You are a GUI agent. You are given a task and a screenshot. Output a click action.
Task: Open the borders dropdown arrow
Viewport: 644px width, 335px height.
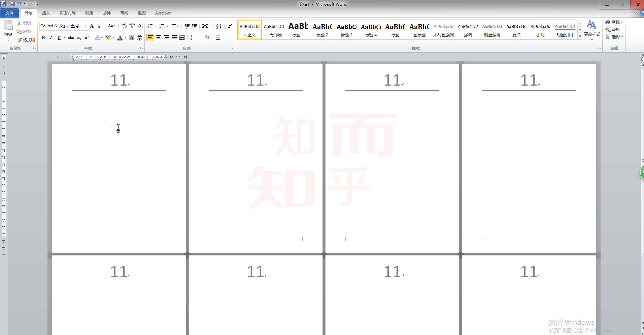pos(223,37)
